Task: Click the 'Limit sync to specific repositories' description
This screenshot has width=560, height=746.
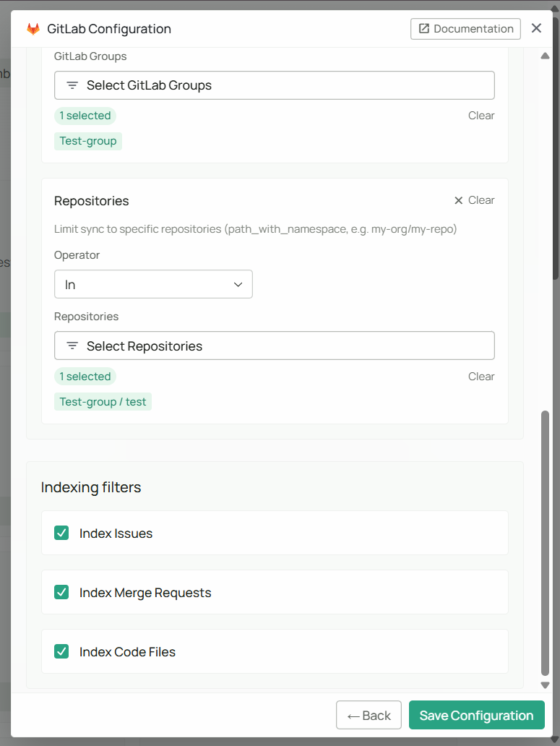Action: pos(255,229)
